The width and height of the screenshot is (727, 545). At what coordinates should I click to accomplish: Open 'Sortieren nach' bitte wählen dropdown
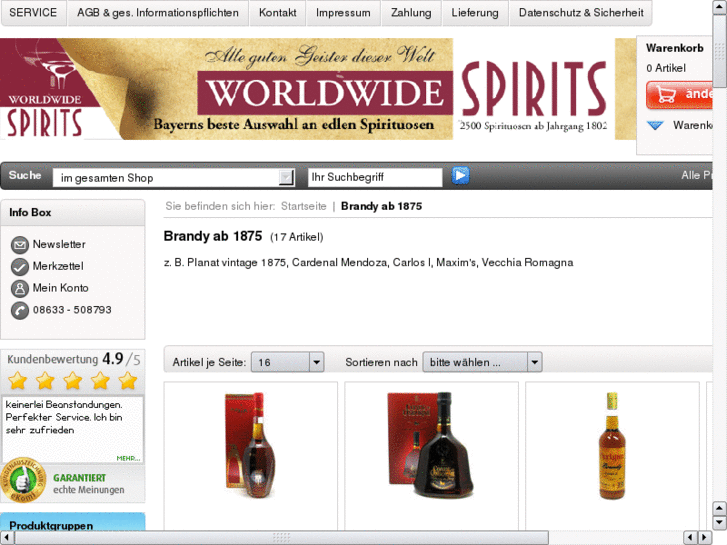pos(482,362)
